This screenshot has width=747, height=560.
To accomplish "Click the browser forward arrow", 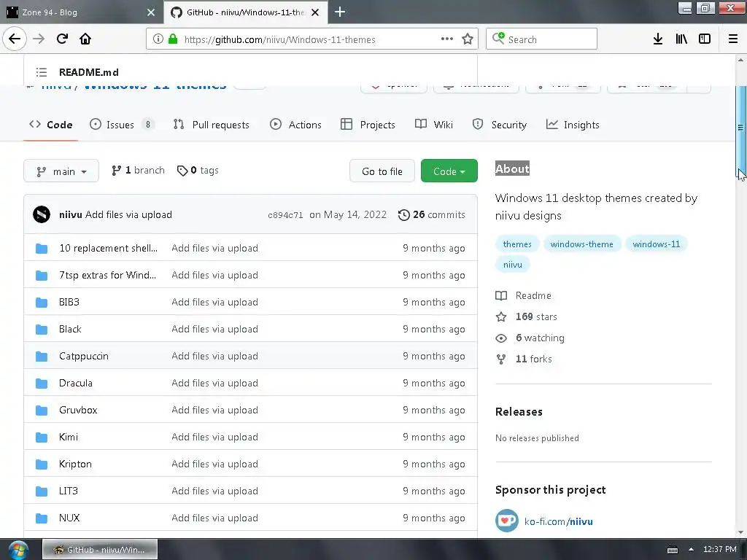I will (x=39, y=39).
